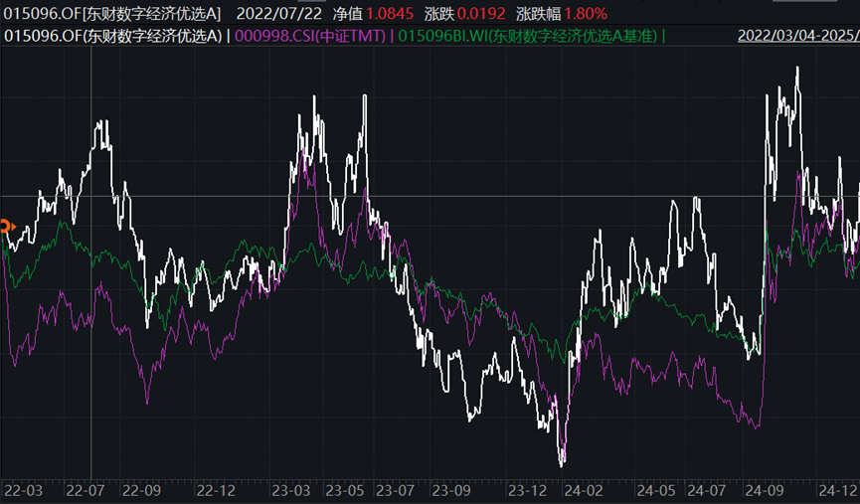Screen dimensions: 860x504
Task: Click the 2022/03/04-2025 date range link
Action: point(797,36)
